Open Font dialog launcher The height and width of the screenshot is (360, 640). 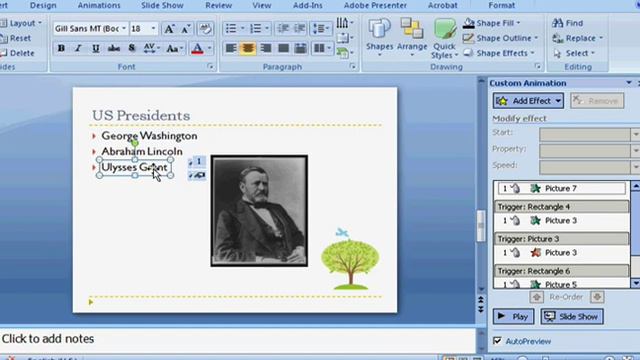(211, 67)
